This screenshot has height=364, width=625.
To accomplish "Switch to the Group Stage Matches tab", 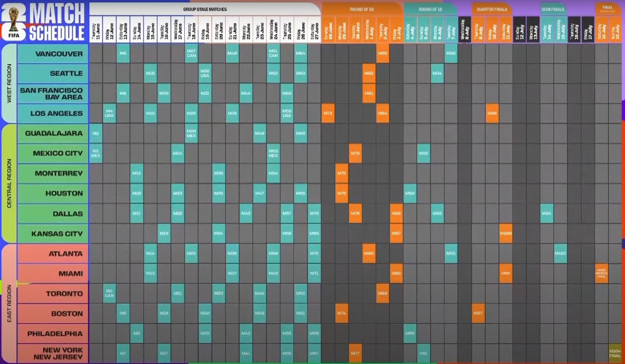I will [205, 9].
